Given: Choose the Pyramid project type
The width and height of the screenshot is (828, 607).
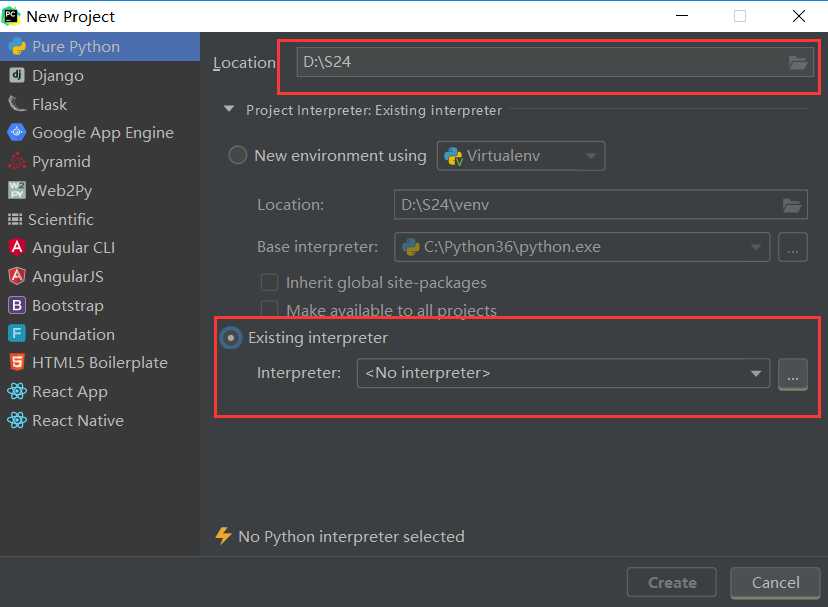Looking at the screenshot, I should click(100, 161).
